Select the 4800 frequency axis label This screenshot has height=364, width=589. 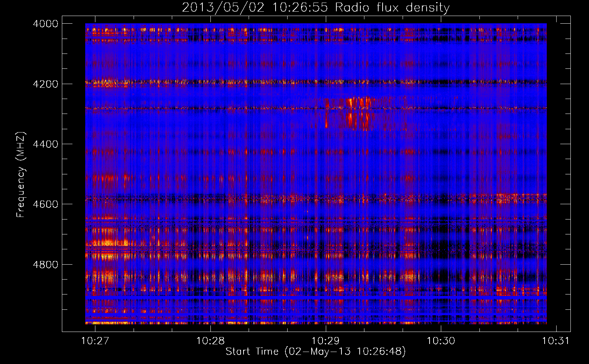tap(46, 264)
